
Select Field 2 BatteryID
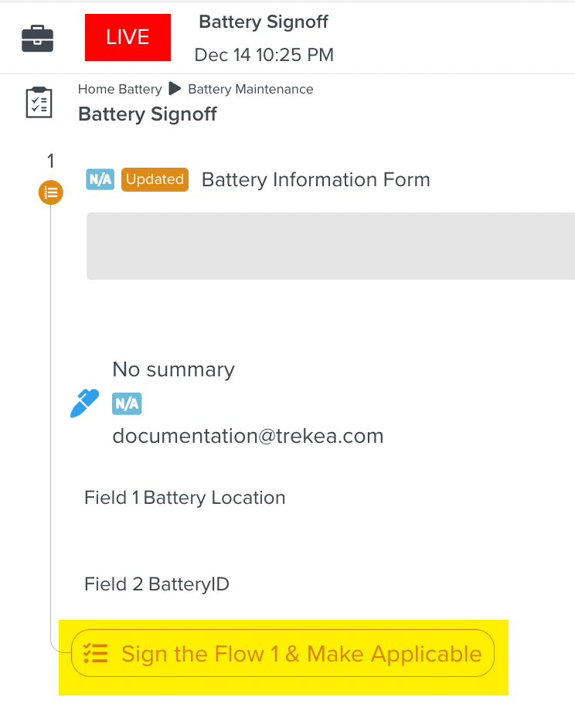coord(157,584)
